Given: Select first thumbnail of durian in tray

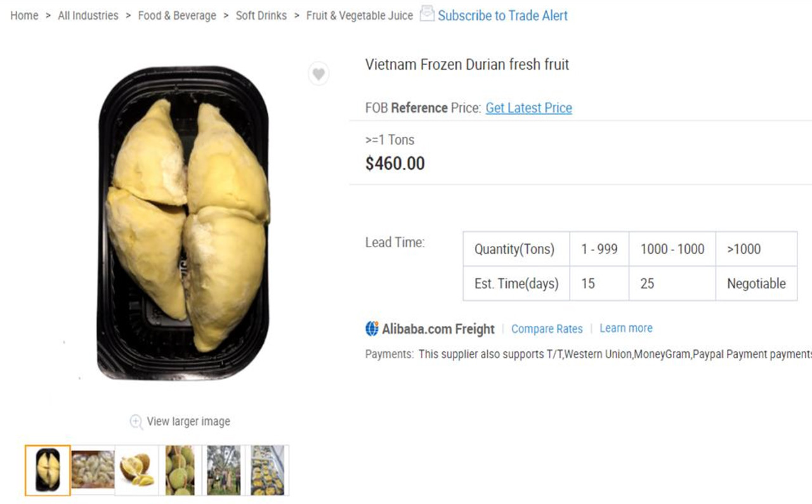Looking at the screenshot, I should point(48,470).
